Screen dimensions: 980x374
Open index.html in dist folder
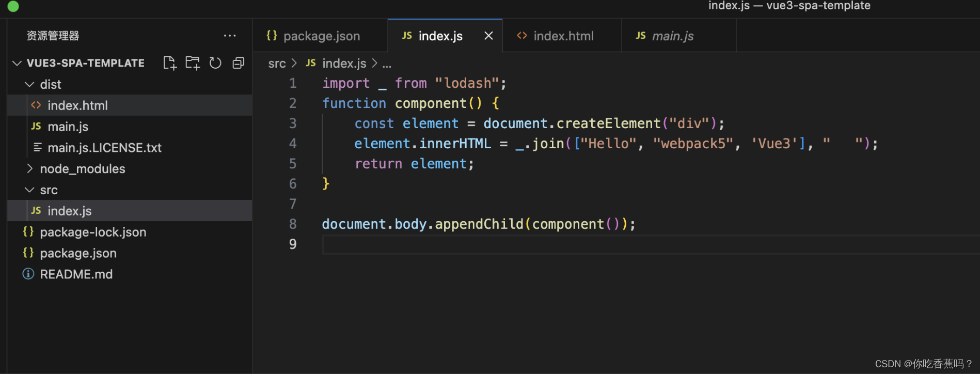[130, 105]
